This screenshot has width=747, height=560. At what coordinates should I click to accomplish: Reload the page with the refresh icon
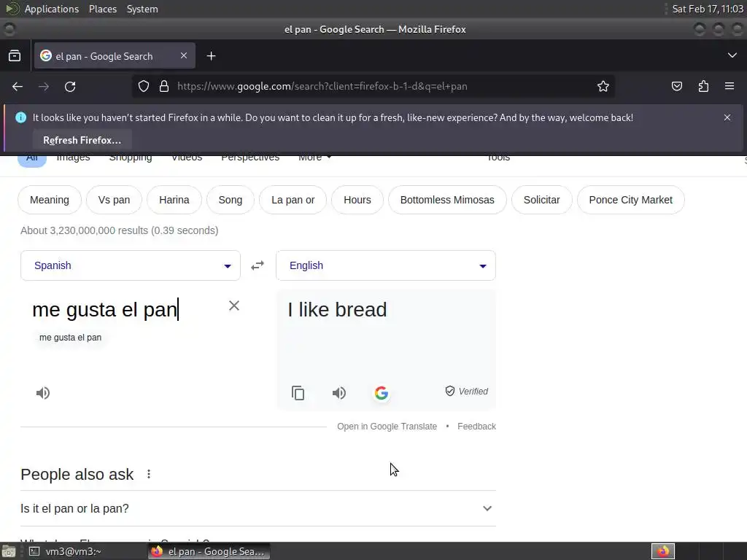[x=70, y=87]
